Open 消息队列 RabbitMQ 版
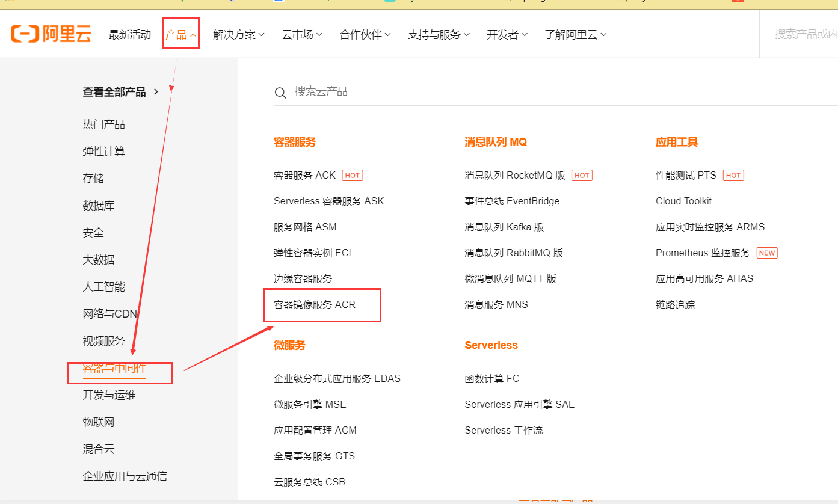This screenshot has width=838, height=504. pyautogui.click(x=514, y=253)
